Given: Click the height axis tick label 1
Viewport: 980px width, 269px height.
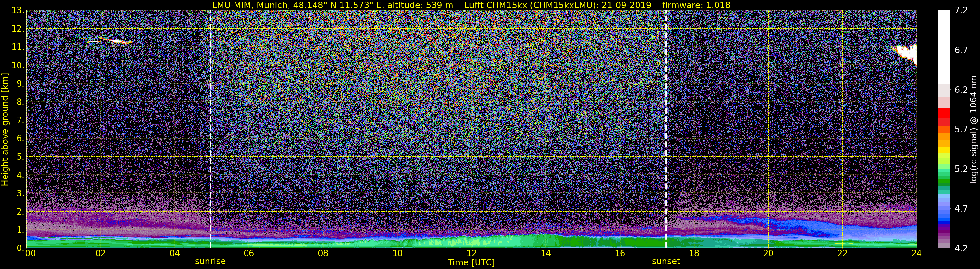Looking at the screenshot, I should click(x=20, y=230).
